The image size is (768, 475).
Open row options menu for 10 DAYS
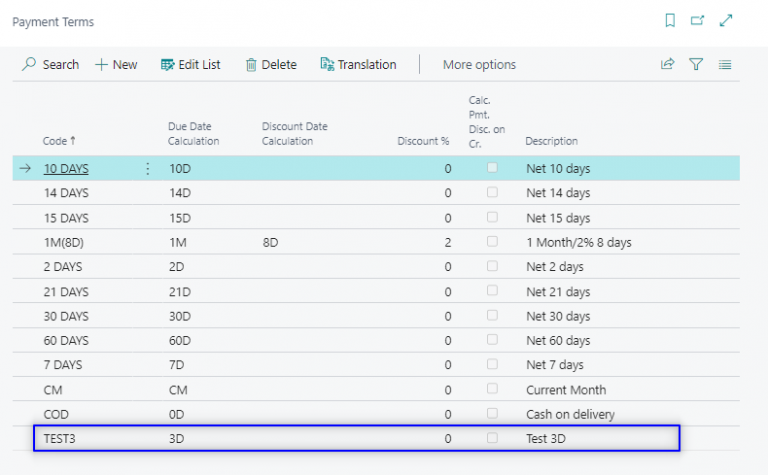point(148,169)
